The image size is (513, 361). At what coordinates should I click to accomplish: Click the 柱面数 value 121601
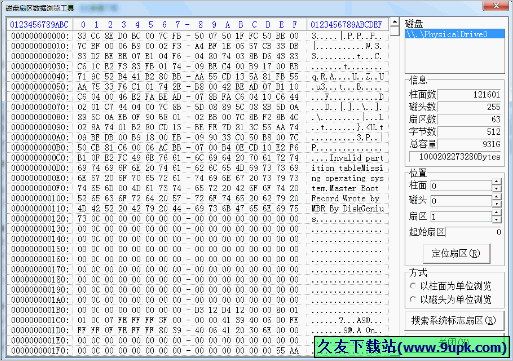click(469, 95)
